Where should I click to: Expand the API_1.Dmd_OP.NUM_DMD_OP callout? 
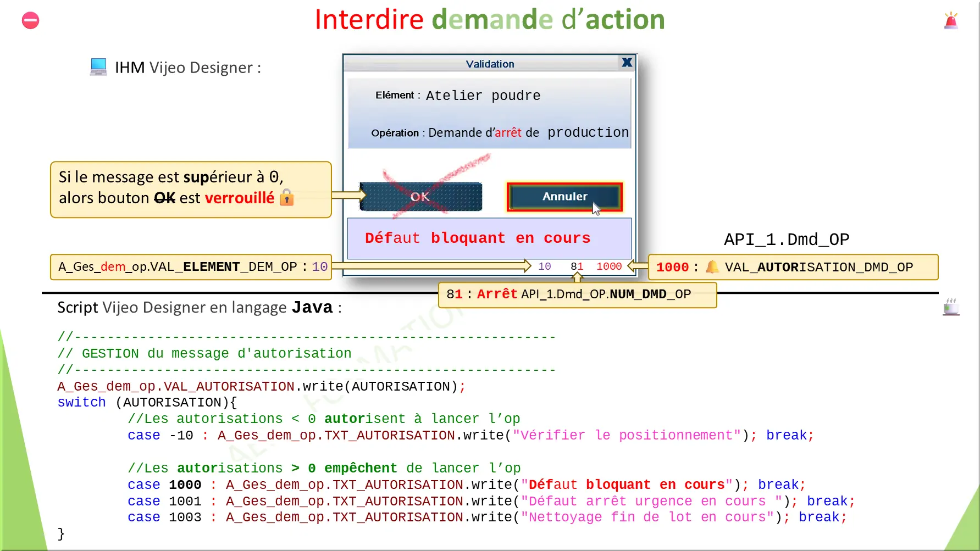tap(577, 294)
